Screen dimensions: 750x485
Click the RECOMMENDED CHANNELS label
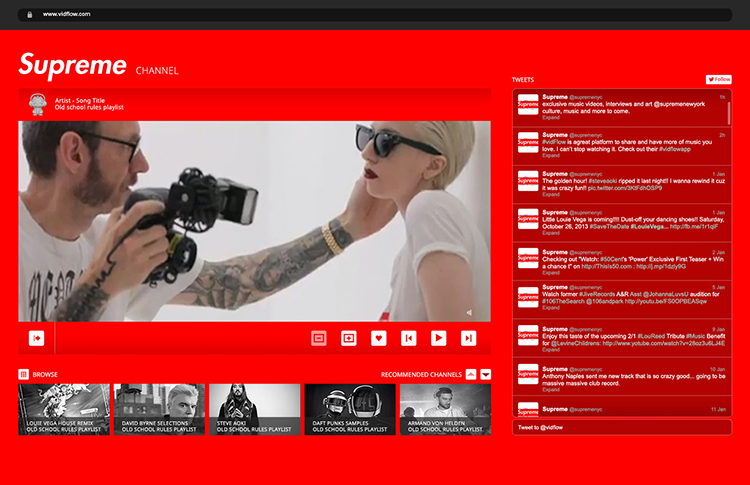[421, 375]
